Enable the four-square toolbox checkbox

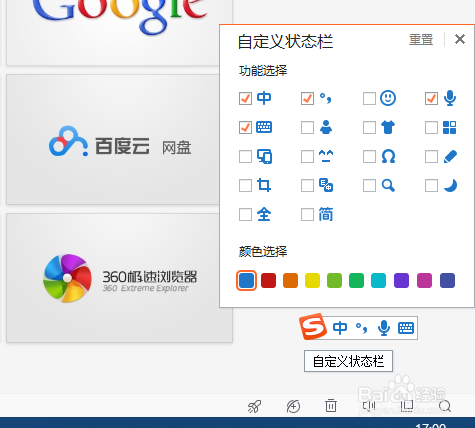(431, 128)
